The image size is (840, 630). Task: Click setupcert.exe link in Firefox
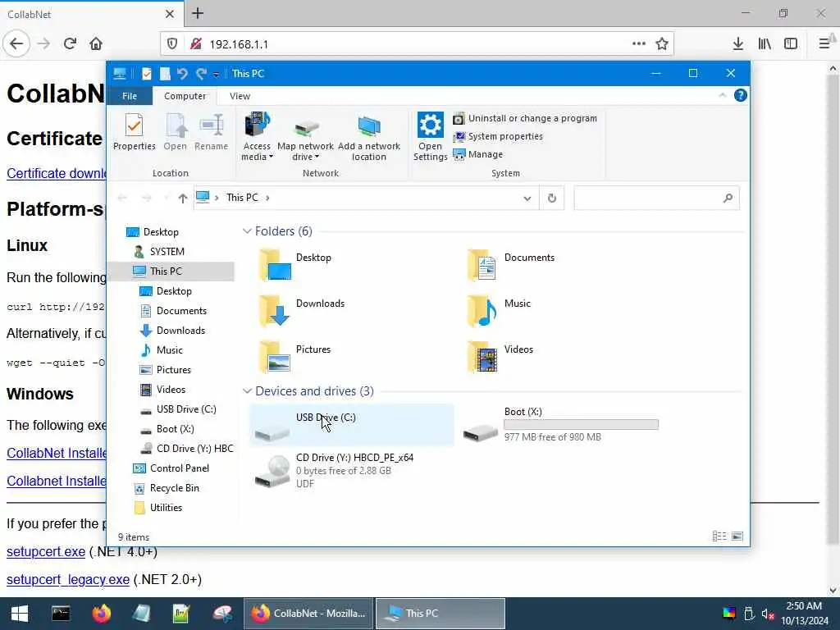click(x=46, y=551)
